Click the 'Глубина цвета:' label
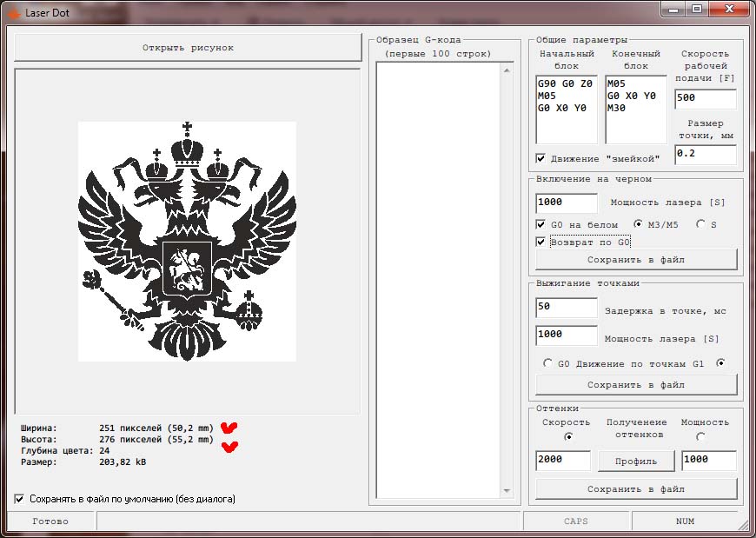 coord(56,451)
